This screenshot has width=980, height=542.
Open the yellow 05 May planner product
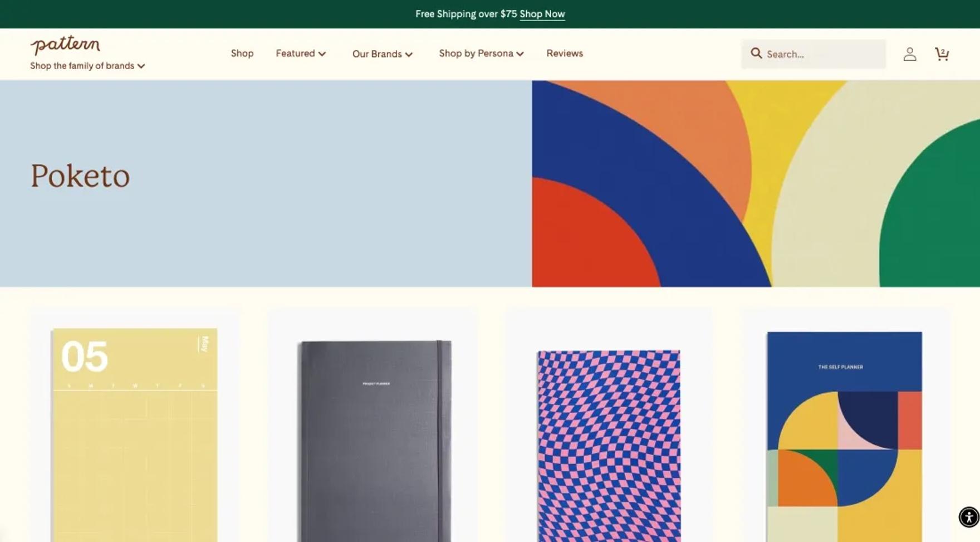tap(135, 434)
